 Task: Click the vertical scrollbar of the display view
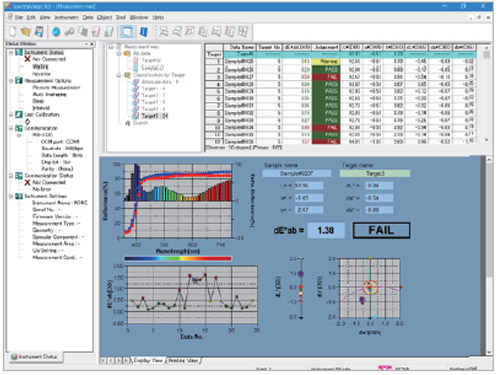pos(489,256)
